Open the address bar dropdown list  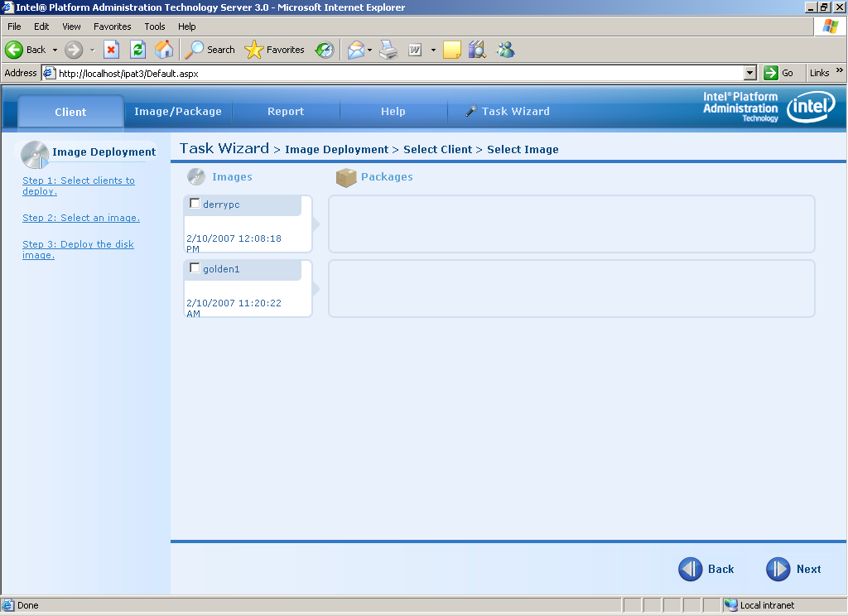pyautogui.click(x=750, y=73)
